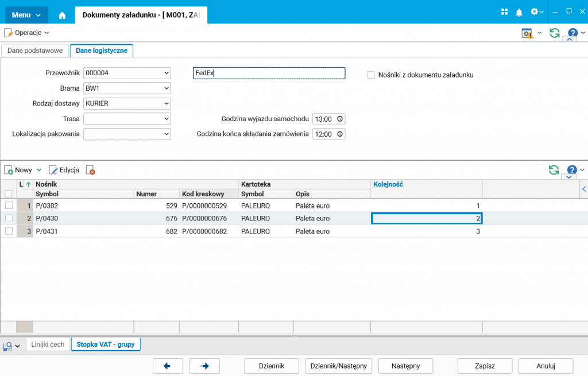This screenshot has height=376, width=588.
Task: Open the Linijki cech tab
Action: click(x=48, y=344)
